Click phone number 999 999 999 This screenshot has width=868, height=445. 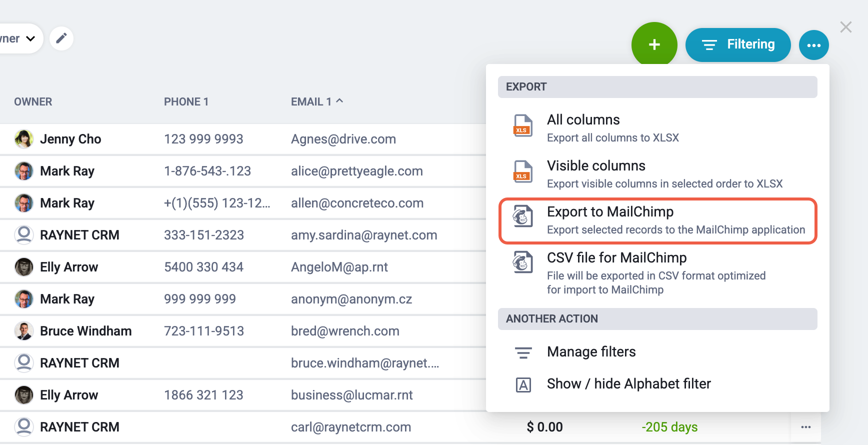point(200,299)
